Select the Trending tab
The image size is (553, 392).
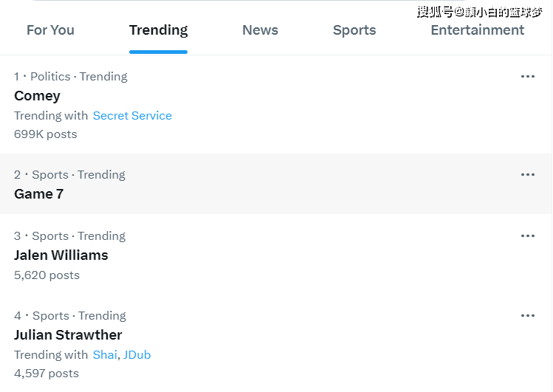coord(158,30)
